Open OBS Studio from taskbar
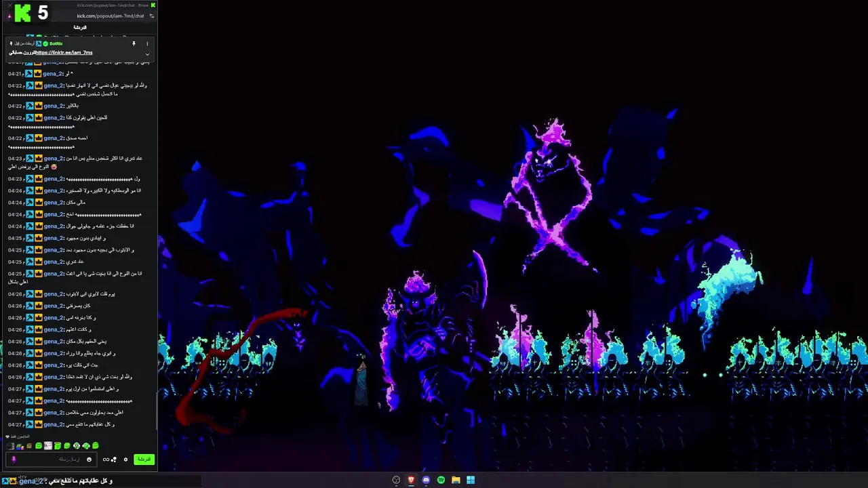 tap(396, 480)
